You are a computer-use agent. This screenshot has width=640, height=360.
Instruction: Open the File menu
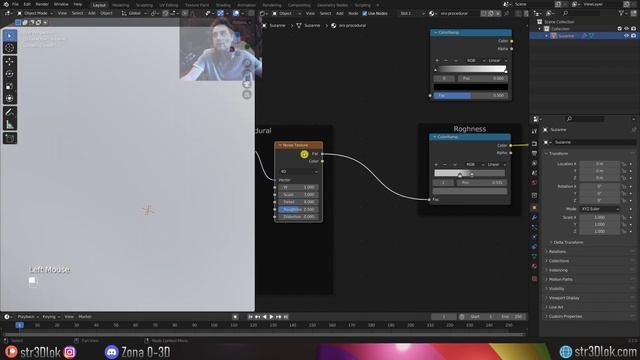(15, 4)
